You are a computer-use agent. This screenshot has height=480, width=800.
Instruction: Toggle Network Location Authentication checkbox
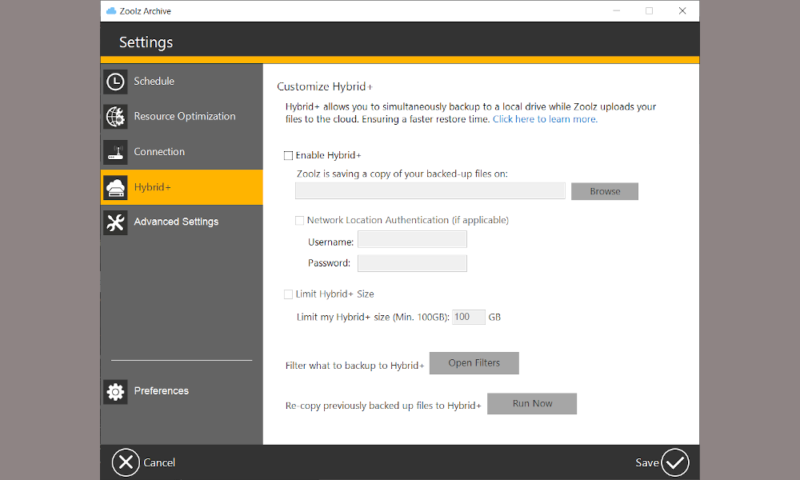299,220
